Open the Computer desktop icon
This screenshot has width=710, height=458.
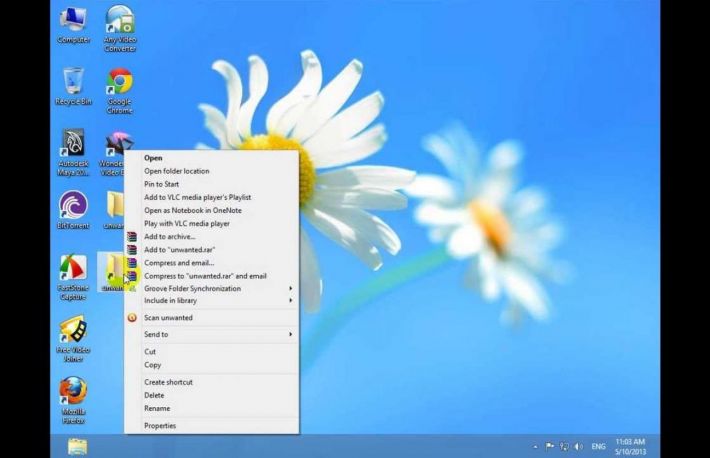point(73,22)
